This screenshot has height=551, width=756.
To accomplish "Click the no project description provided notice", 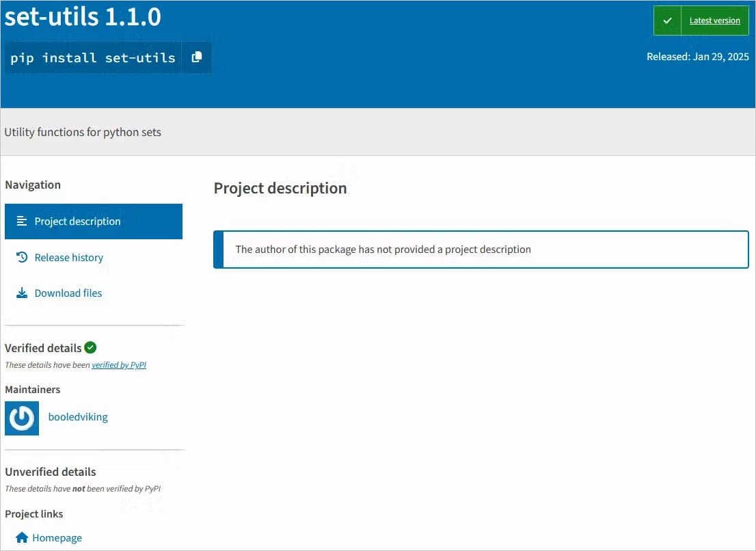I will (481, 250).
